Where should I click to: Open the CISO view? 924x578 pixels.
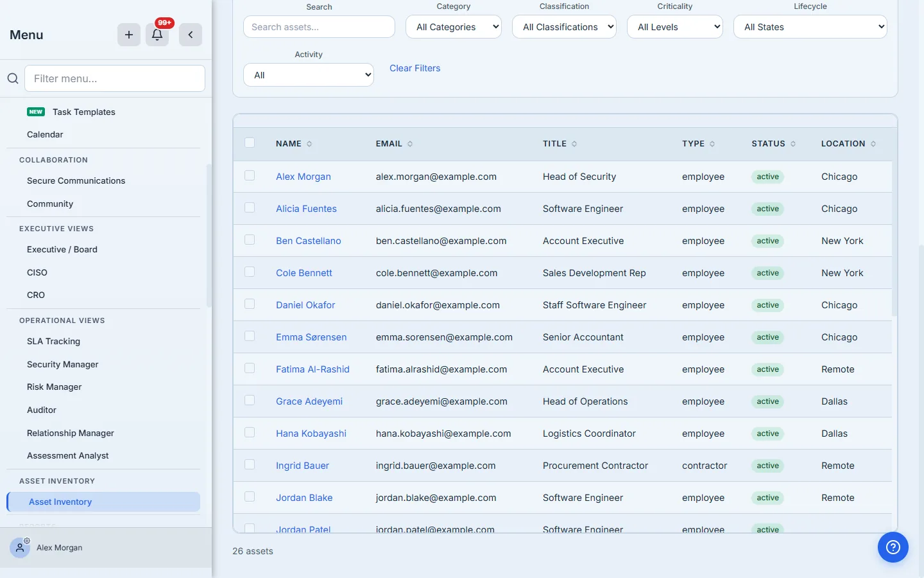click(x=37, y=272)
